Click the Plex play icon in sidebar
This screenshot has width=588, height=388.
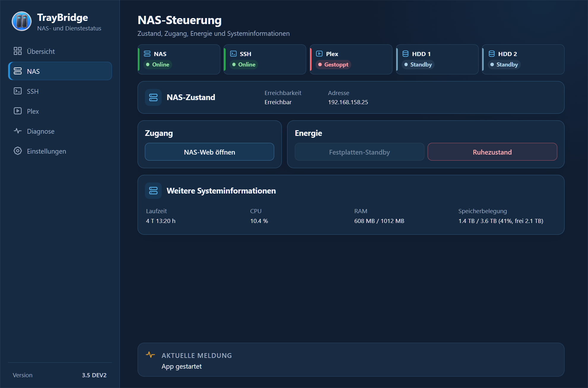[x=18, y=111]
